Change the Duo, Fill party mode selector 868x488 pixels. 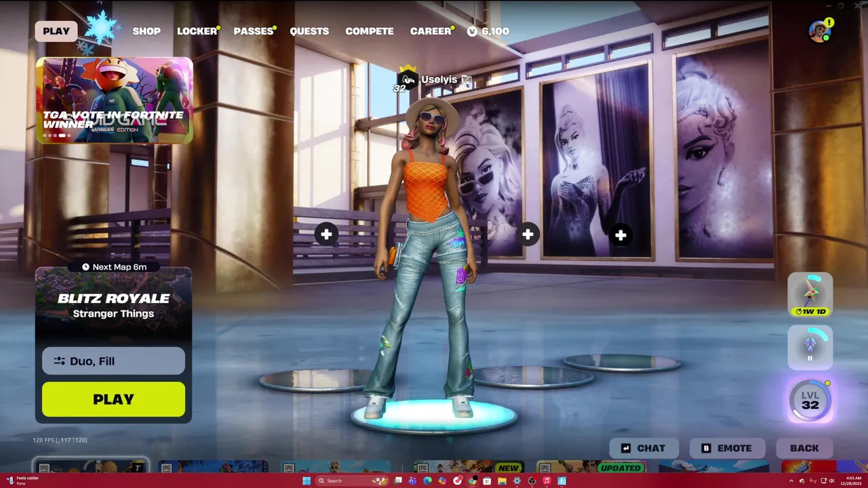[x=113, y=361]
